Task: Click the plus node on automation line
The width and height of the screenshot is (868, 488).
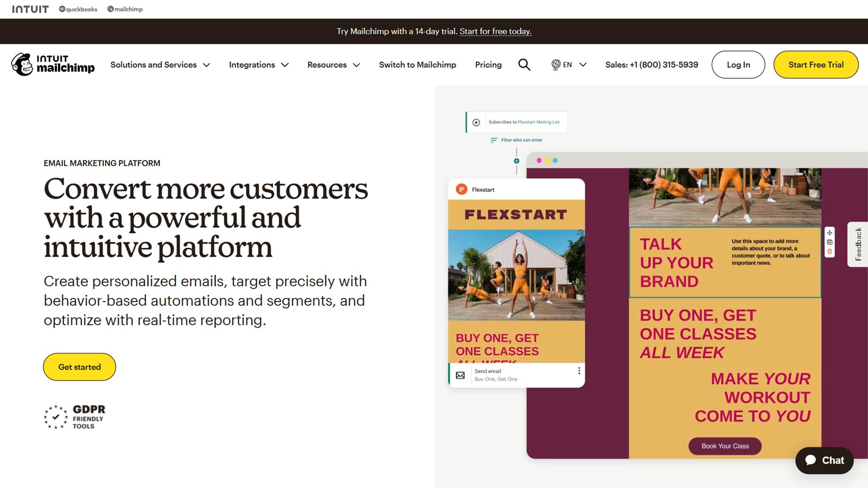Action: 516,161
